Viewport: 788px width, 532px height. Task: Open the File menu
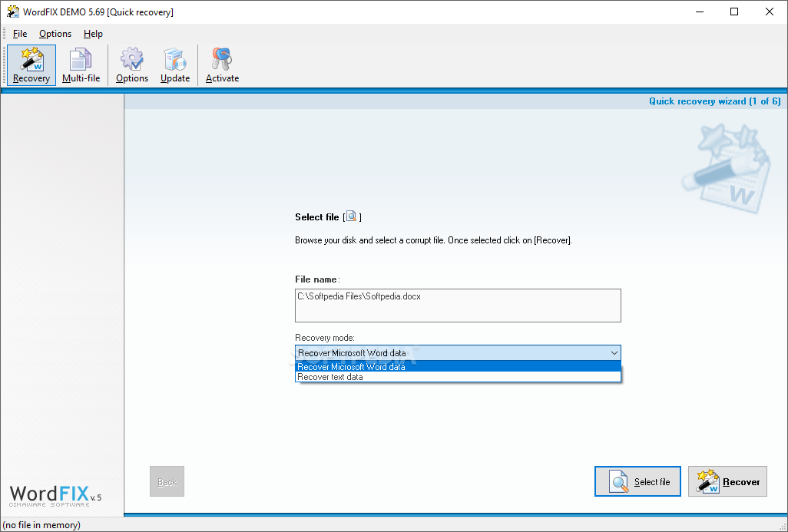[20, 34]
